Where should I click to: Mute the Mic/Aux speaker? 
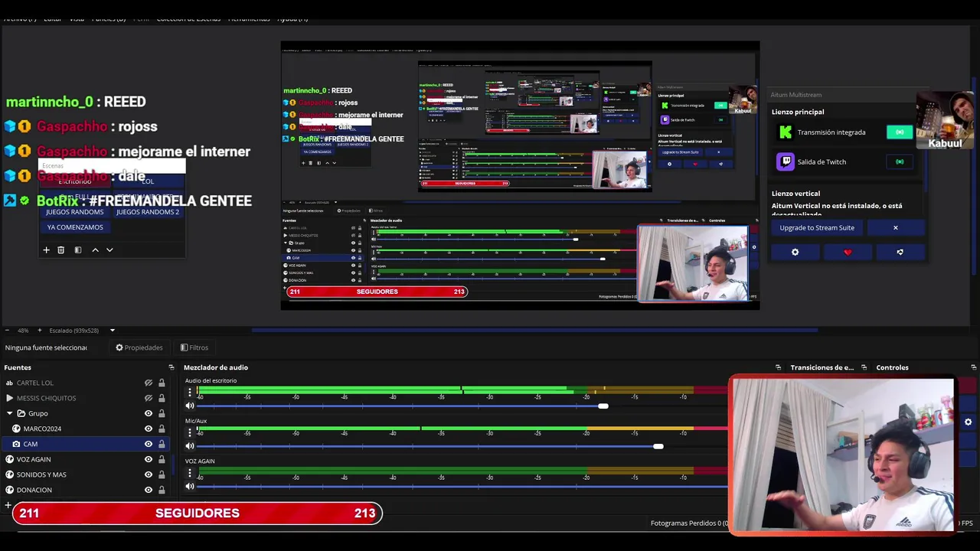tap(190, 446)
